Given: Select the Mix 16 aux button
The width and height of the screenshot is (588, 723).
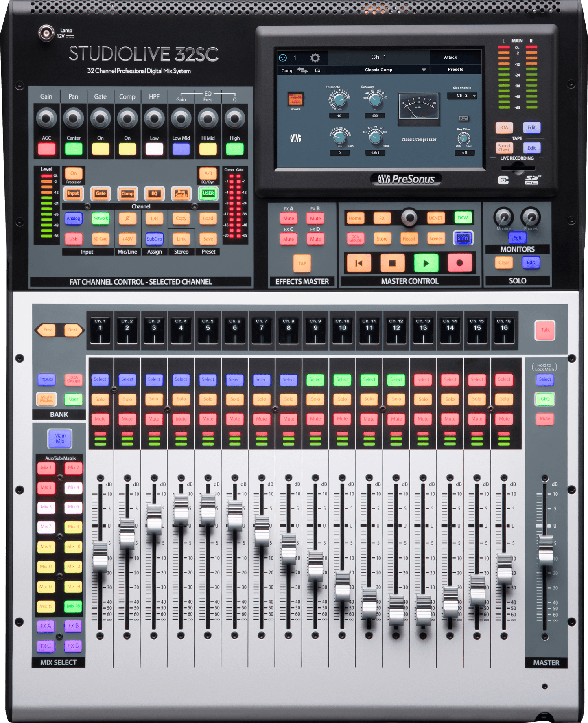Looking at the screenshot, I should click(x=74, y=606).
